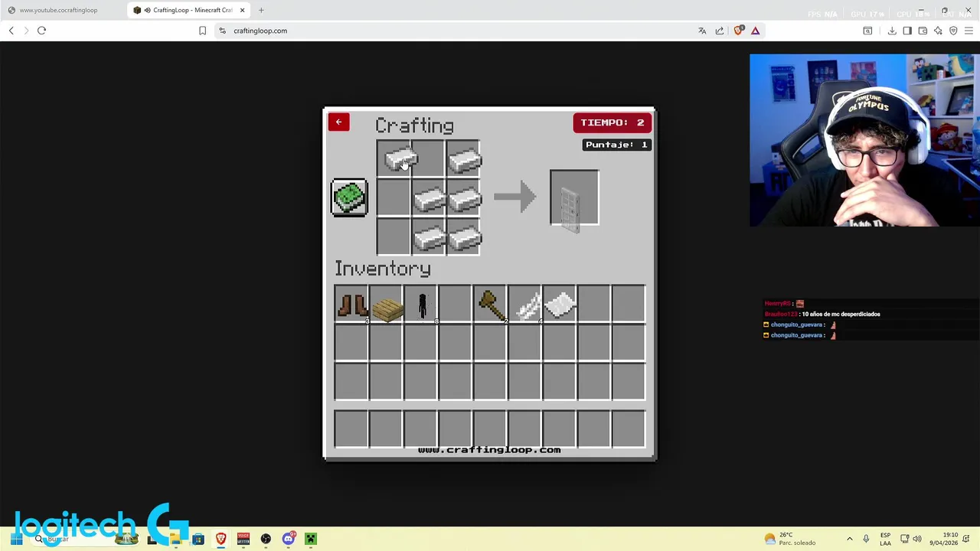Toggle the browser sidebar

click(907, 31)
